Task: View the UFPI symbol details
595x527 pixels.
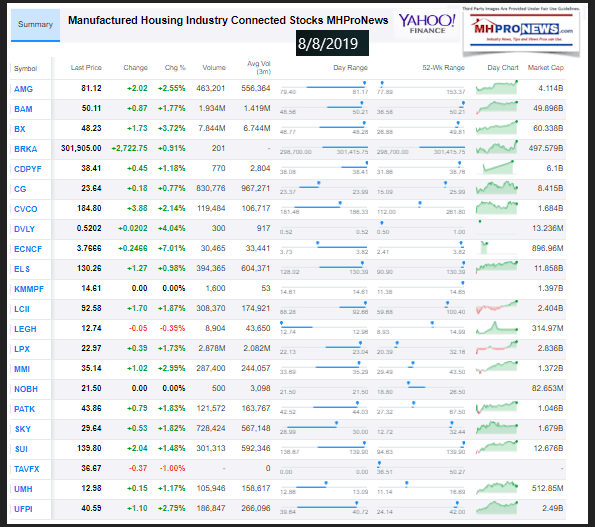Action: pyautogui.click(x=23, y=509)
